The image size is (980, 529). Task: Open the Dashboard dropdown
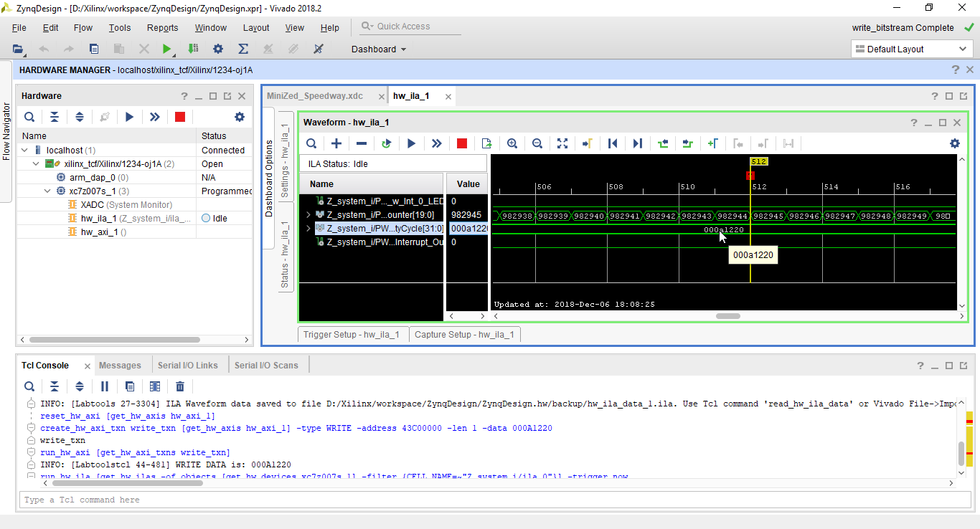379,49
